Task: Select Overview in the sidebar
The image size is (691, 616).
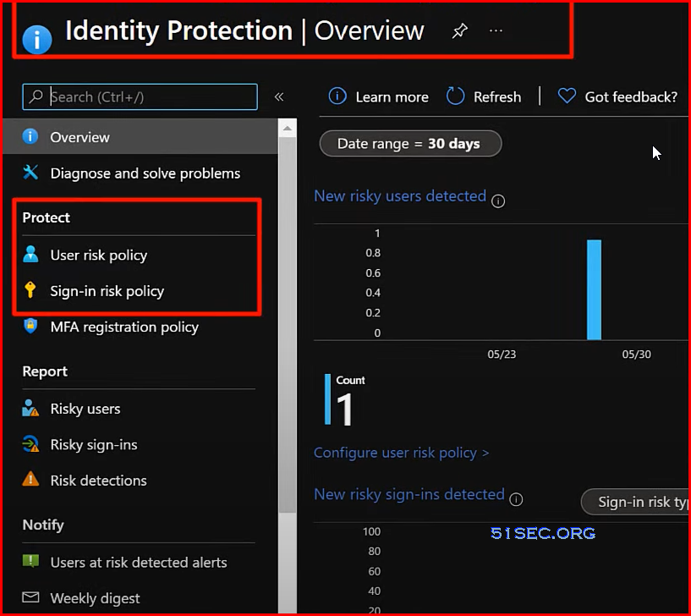Action: point(140,137)
